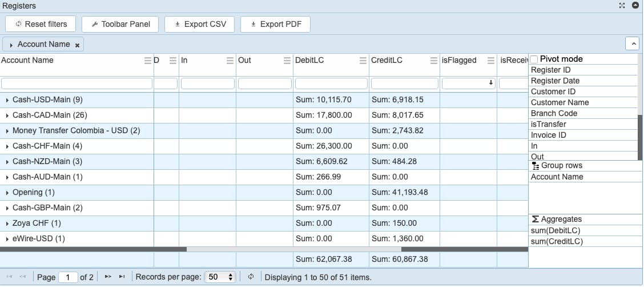Open the isFlagged column menu icon
Image resolution: width=644 pixels, height=287 pixels.
[x=490, y=61]
